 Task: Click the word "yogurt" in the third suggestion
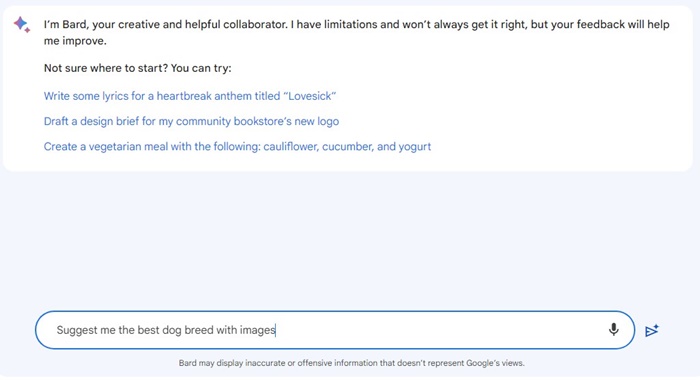point(415,147)
